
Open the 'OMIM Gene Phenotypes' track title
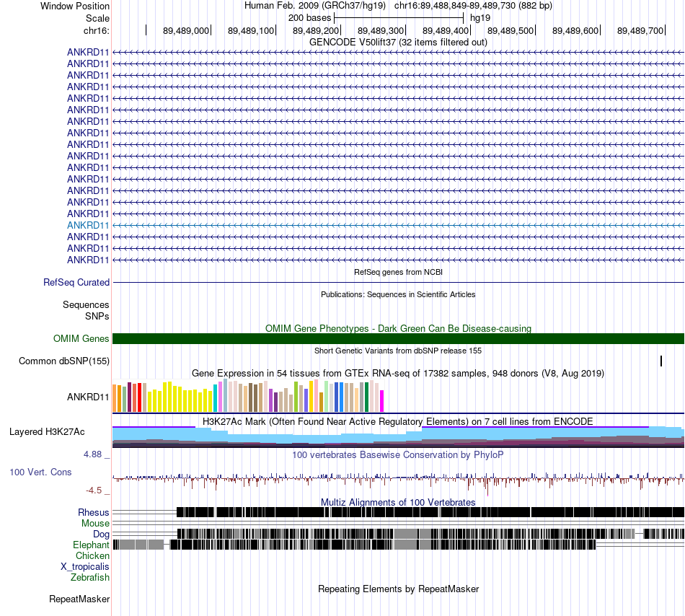[x=398, y=328]
